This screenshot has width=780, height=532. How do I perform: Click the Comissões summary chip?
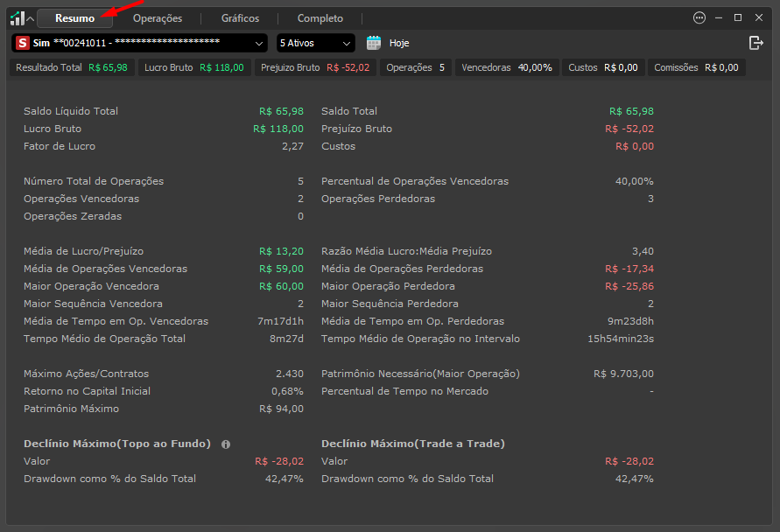click(x=697, y=67)
